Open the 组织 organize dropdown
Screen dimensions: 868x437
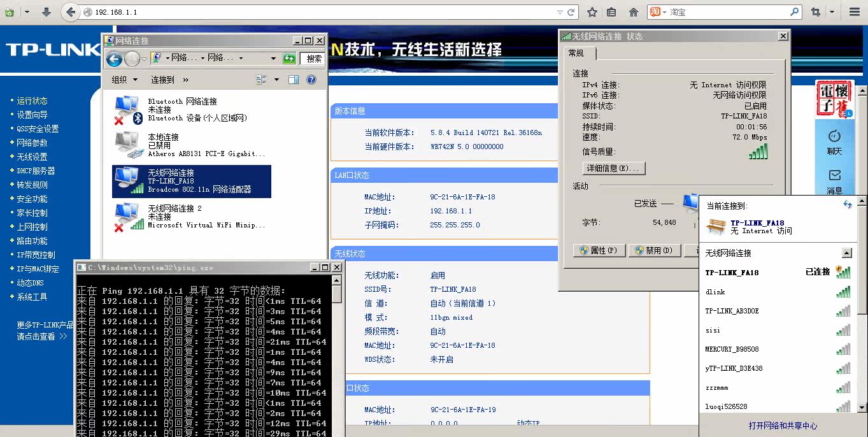pos(125,80)
